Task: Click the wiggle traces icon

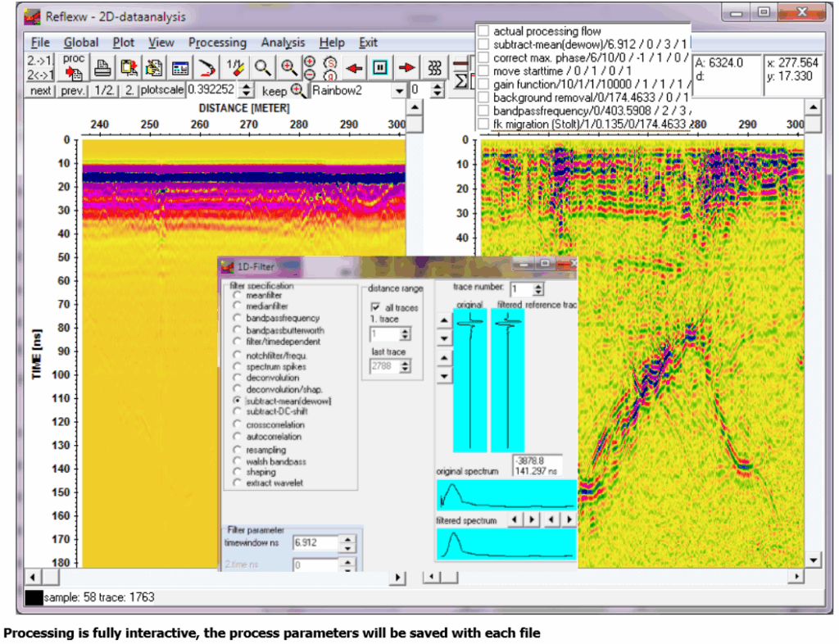Action: pyautogui.click(x=434, y=68)
